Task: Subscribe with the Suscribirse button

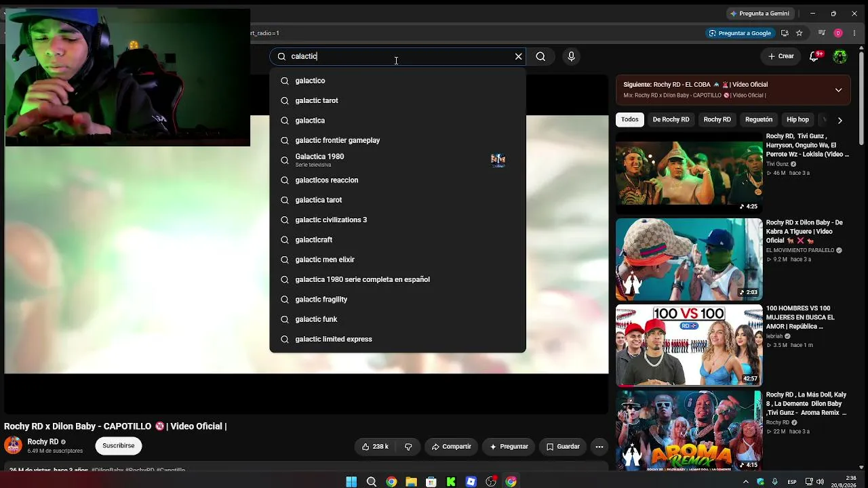Action: pyautogui.click(x=119, y=445)
